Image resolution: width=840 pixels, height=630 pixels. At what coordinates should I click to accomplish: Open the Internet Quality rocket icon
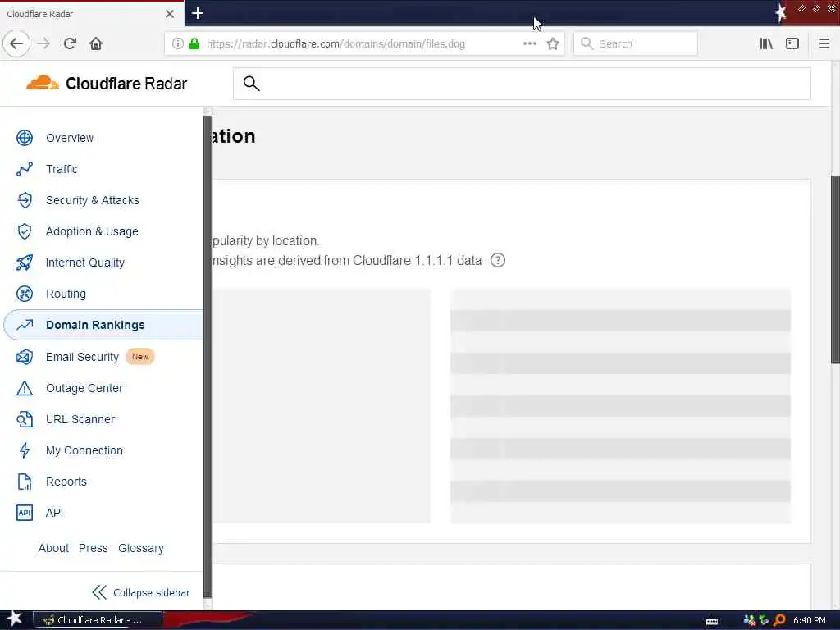coord(25,262)
